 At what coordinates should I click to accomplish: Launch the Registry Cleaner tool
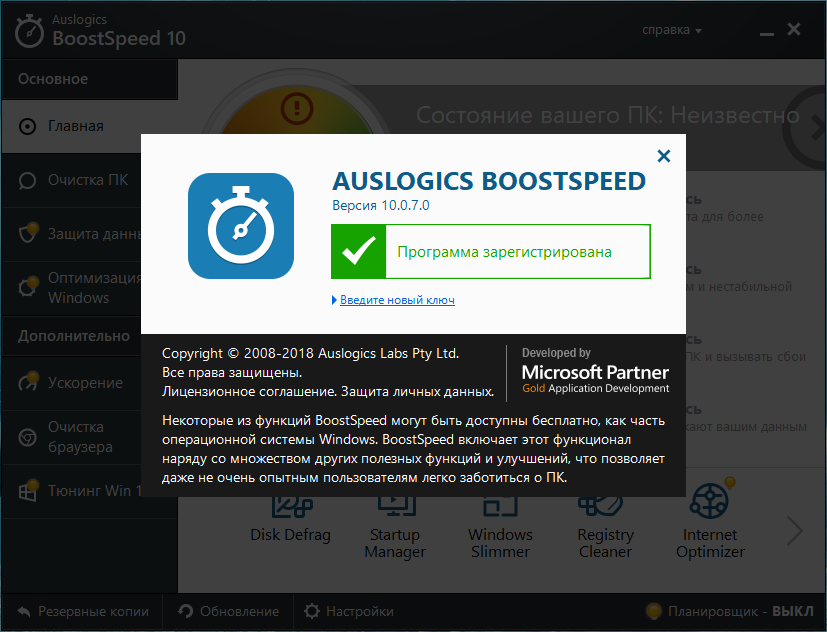click(605, 528)
